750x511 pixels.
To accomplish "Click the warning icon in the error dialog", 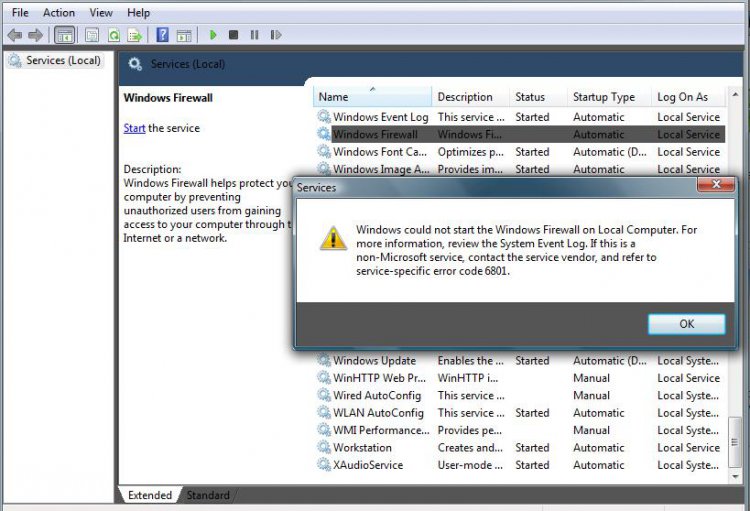I will [x=333, y=238].
